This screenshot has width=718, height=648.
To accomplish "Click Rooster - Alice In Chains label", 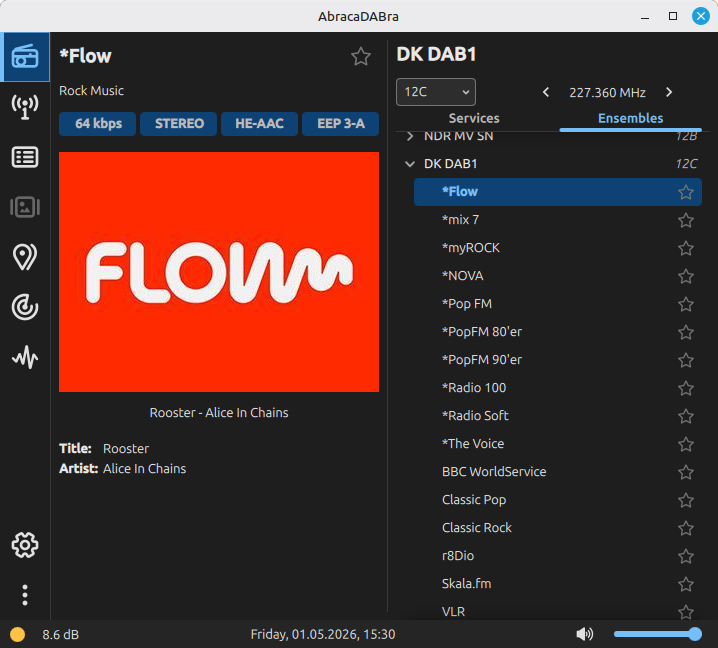I will click(x=219, y=413).
